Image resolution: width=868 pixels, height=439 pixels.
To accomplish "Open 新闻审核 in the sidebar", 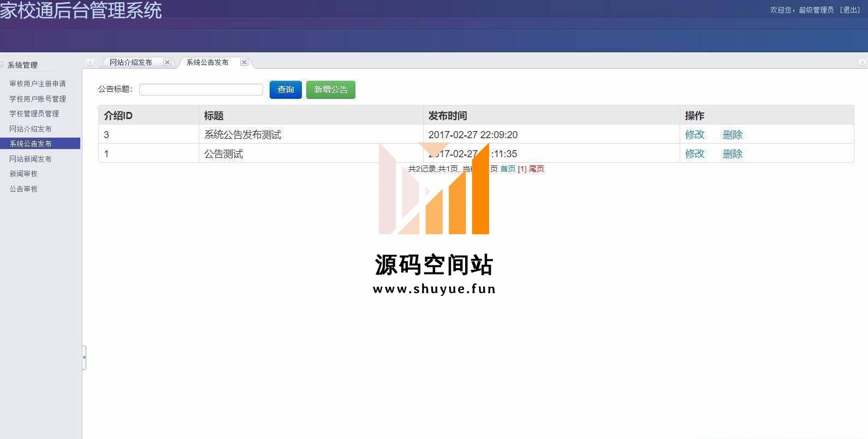I will [x=23, y=174].
